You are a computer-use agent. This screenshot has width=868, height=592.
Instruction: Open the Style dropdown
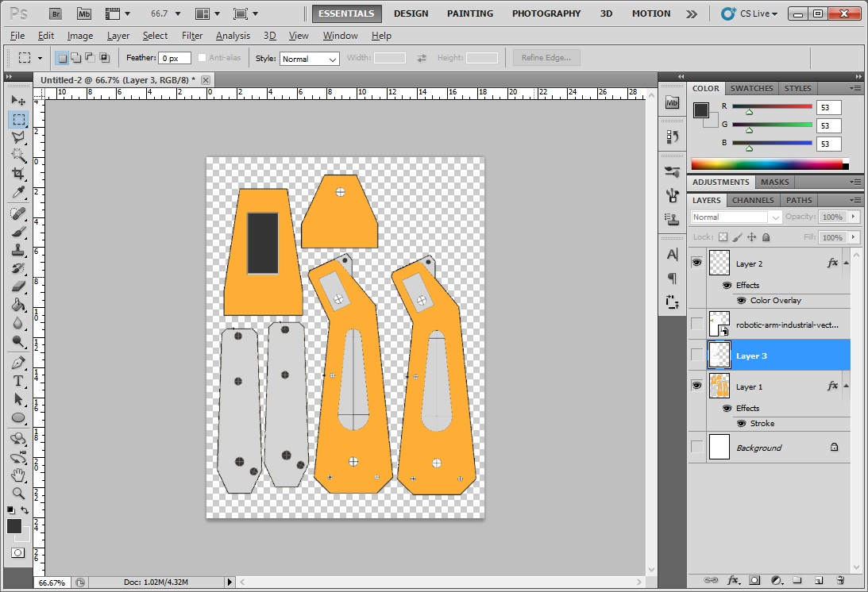click(x=309, y=59)
